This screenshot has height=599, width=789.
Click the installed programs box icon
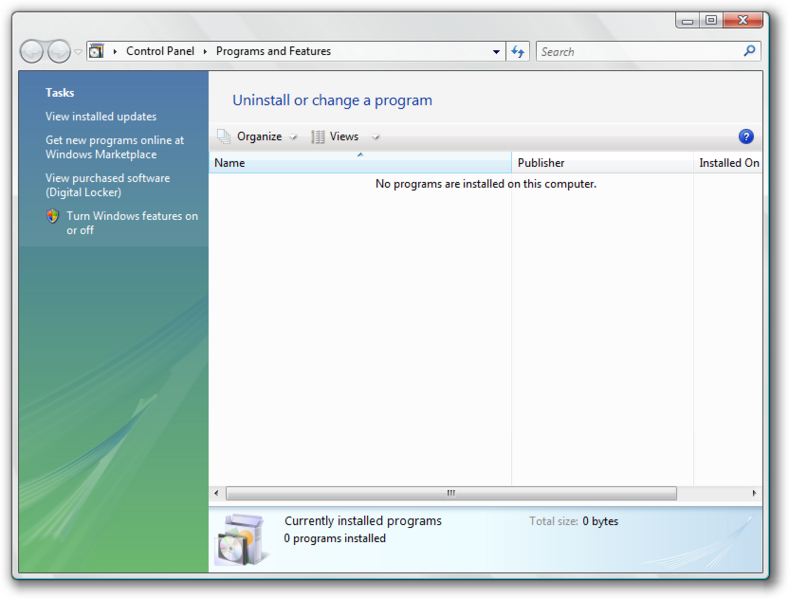241,540
